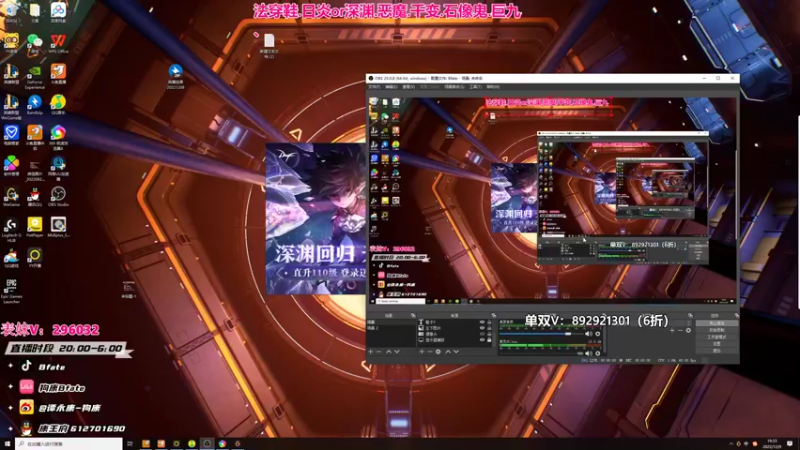The height and width of the screenshot is (450, 800).
Task: Open the 工具 (Tools) menu in OBS
Action: (475, 87)
